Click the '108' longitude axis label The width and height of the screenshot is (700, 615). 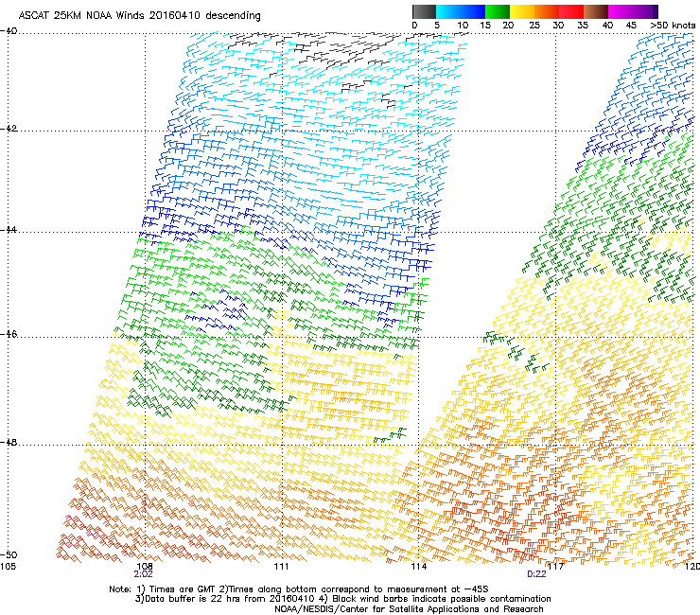[x=145, y=567]
